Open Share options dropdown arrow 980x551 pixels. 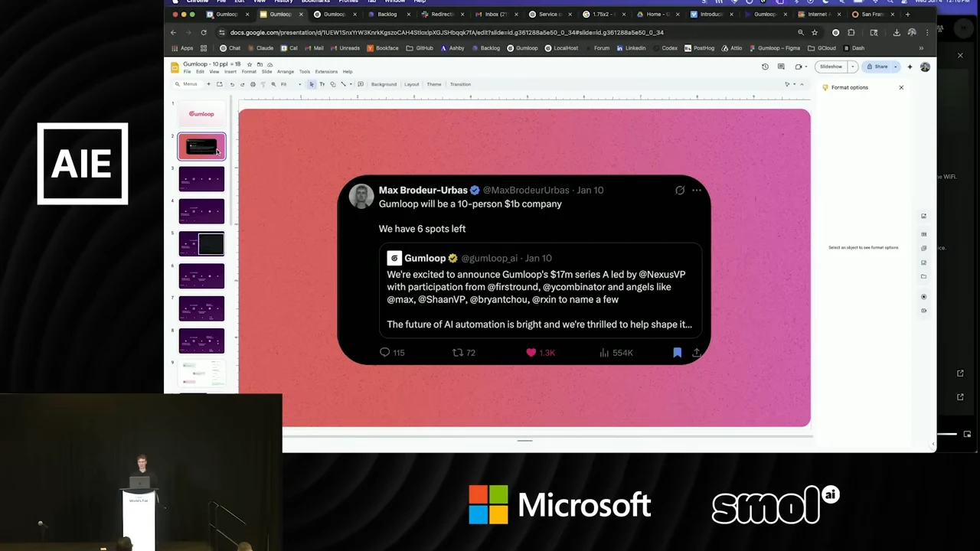tap(896, 67)
